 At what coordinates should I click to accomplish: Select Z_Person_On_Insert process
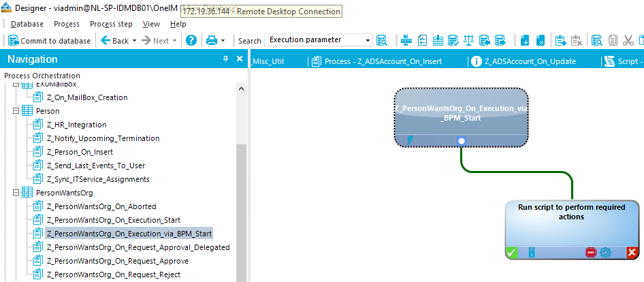tap(80, 152)
